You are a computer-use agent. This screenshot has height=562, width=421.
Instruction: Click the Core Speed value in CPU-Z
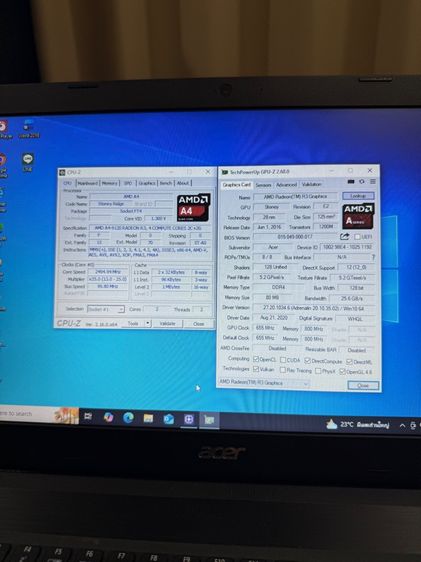coord(107,272)
